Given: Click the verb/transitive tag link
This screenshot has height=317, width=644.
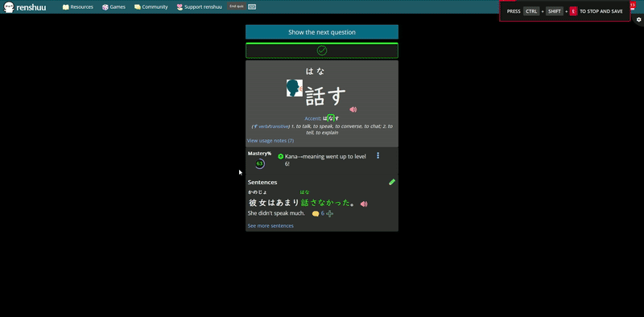Looking at the screenshot, I should [x=271, y=126].
